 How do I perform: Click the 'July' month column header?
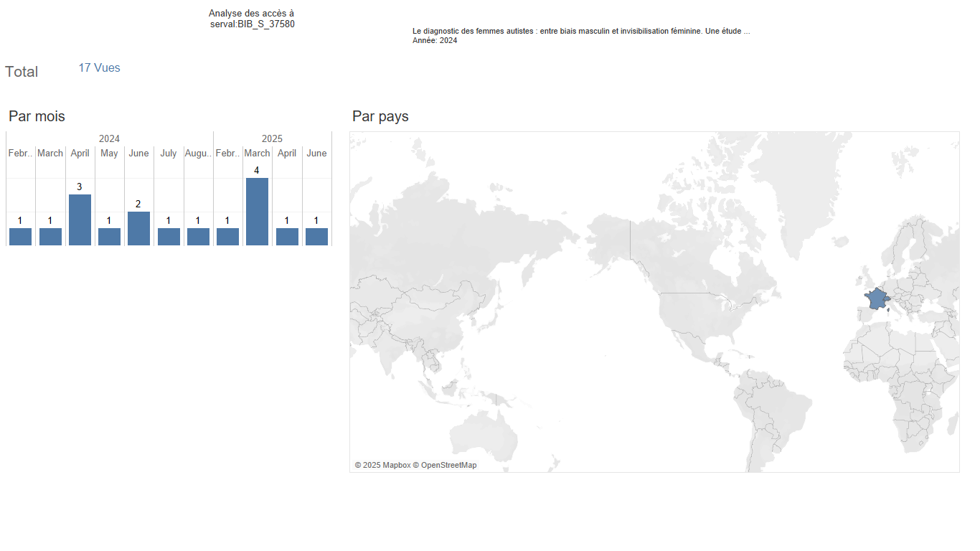point(169,153)
